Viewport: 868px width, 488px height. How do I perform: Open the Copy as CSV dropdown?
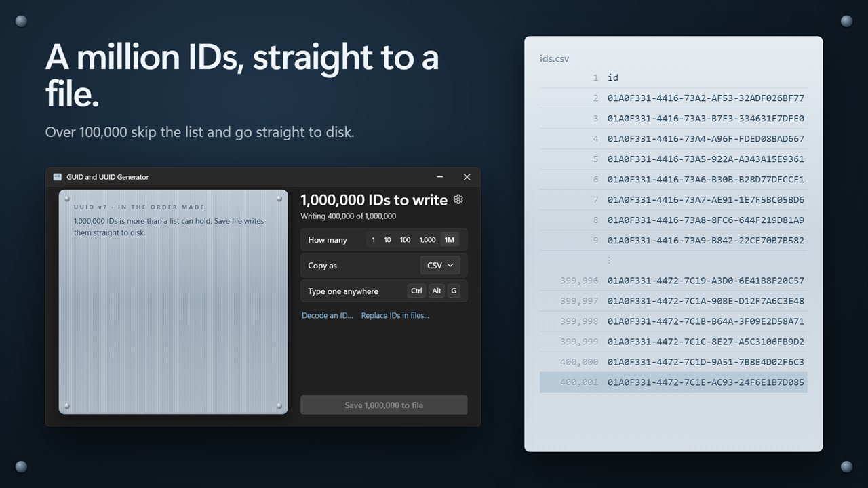click(x=439, y=266)
